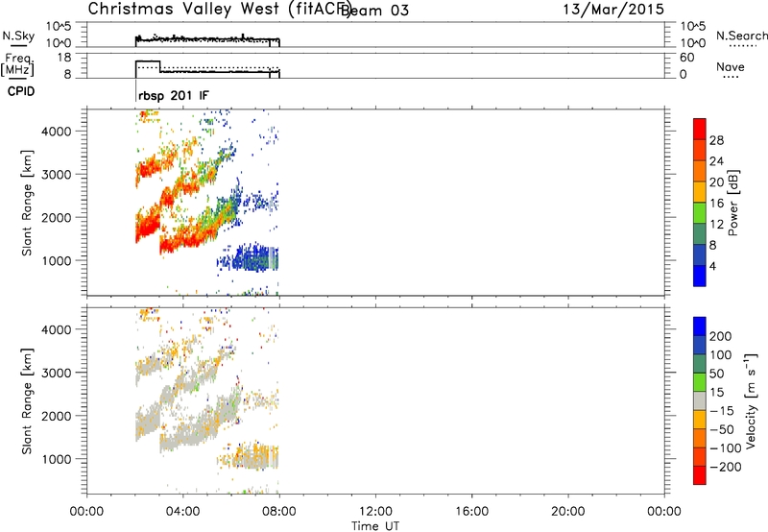Click the '3000' tick on the power panel
The width and height of the screenshot is (768, 532).
(57, 175)
